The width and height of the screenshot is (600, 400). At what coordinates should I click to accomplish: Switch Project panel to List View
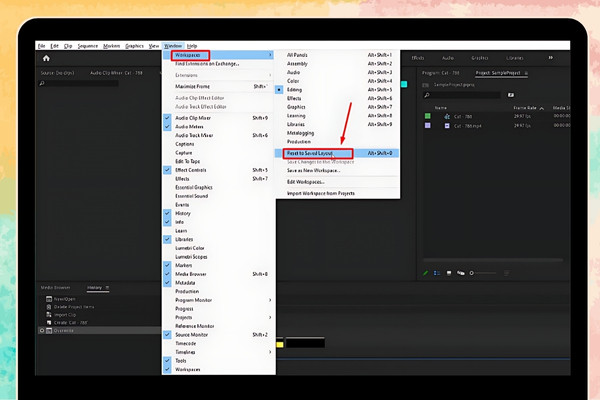pyautogui.click(x=437, y=273)
